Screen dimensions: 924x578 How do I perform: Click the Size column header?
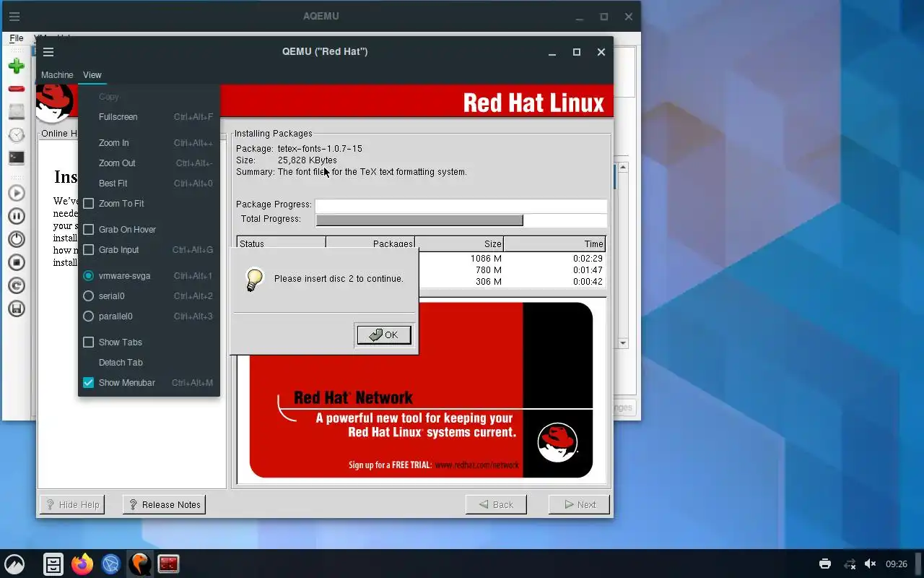pyautogui.click(x=459, y=244)
